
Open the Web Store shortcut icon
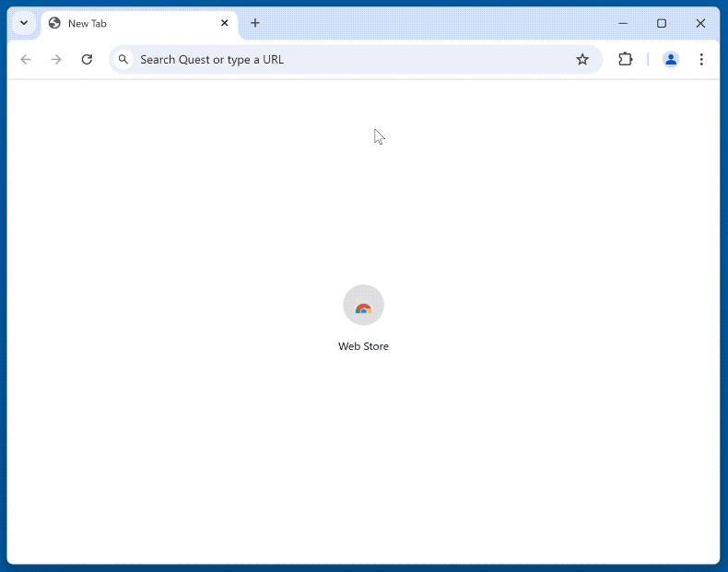(x=363, y=305)
